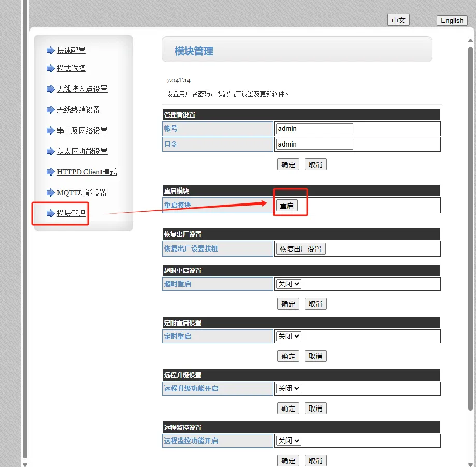The height and width of the screenshot is (467, 476).
Task: Click the arrow icon beside 以太网功能设置
Action: click(50, 151)
